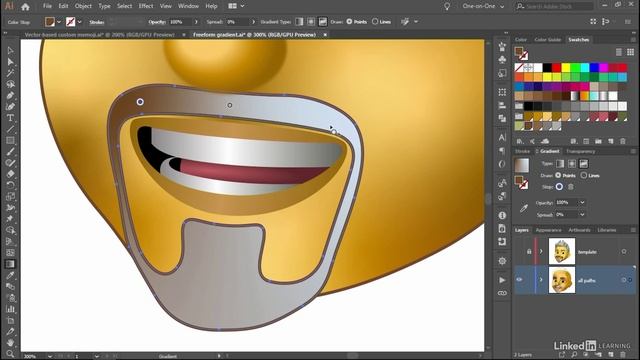Switch to the Appearance tab
The height and width of the screenshot is (360, 640).
548,230
